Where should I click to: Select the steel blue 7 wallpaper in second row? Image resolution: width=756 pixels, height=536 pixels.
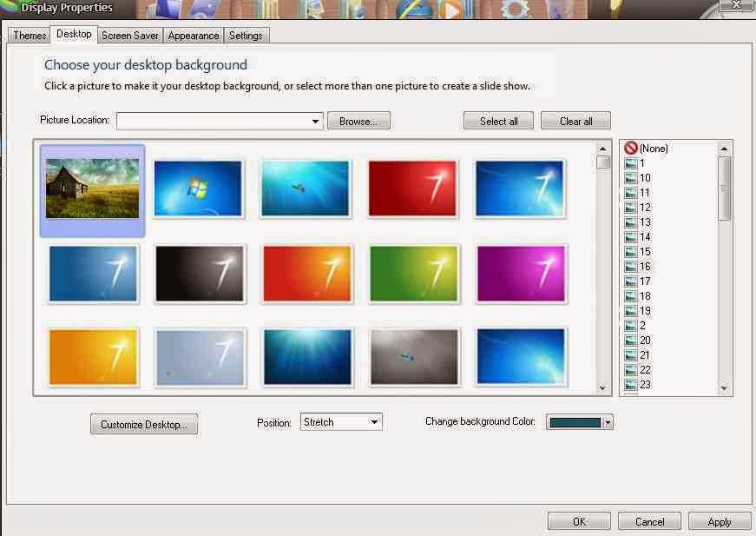pos(93,274)
